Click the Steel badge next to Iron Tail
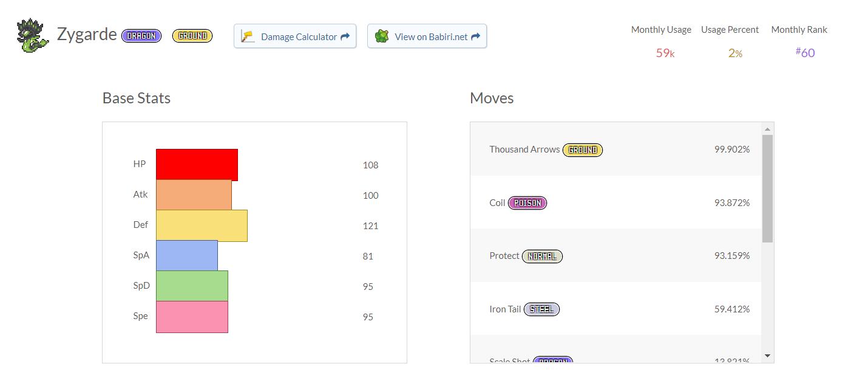 click(x=541, y=309)
